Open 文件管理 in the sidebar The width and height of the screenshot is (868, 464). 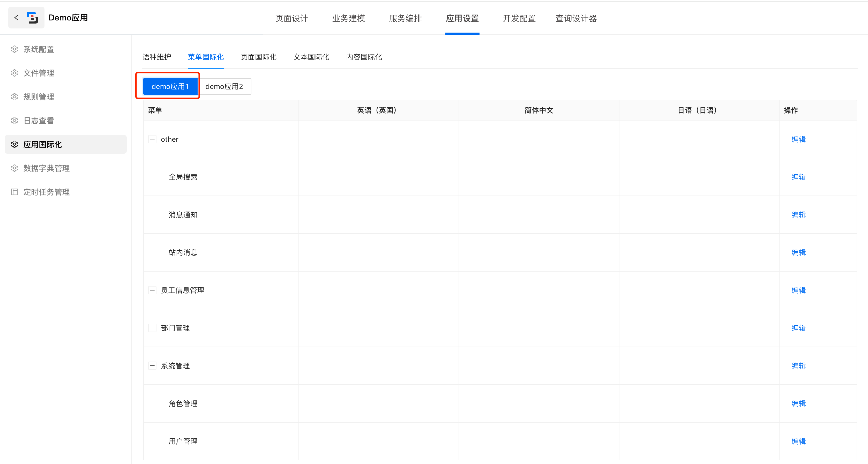[66, 73]
